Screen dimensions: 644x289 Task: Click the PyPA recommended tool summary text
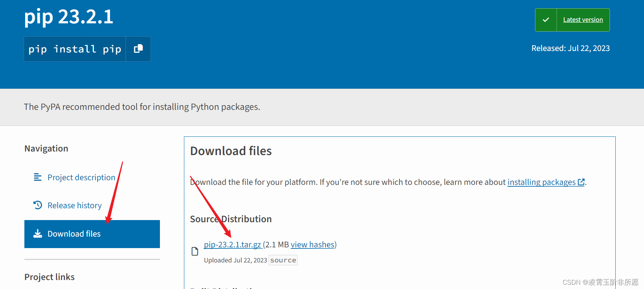[x=142, y=107]
